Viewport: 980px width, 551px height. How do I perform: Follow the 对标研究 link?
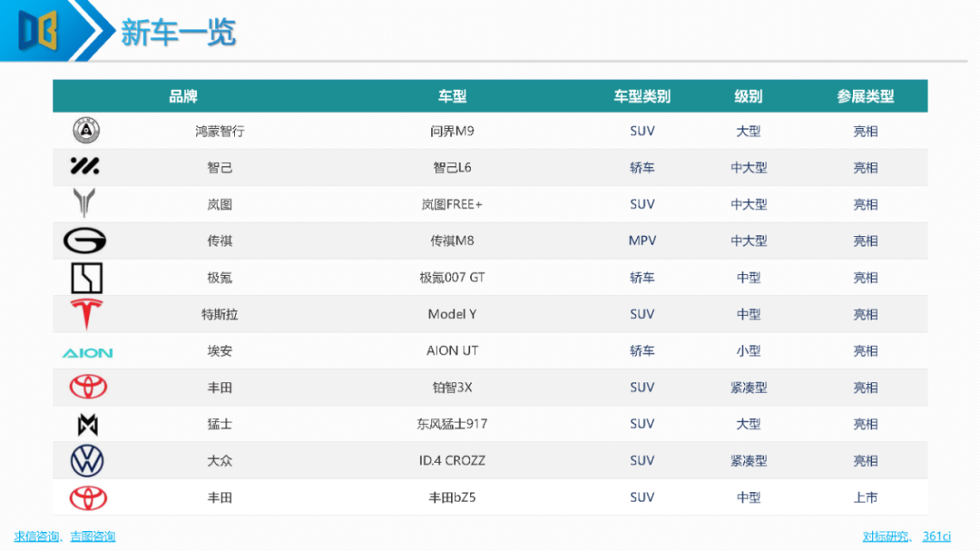(x=886, y=536)
